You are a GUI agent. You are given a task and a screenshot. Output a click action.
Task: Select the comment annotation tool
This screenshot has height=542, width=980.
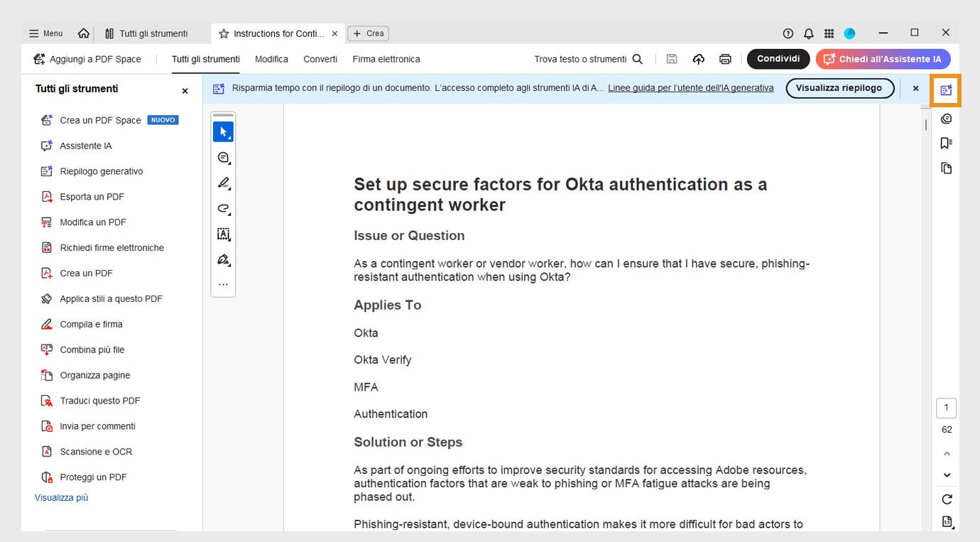point(223,157)
